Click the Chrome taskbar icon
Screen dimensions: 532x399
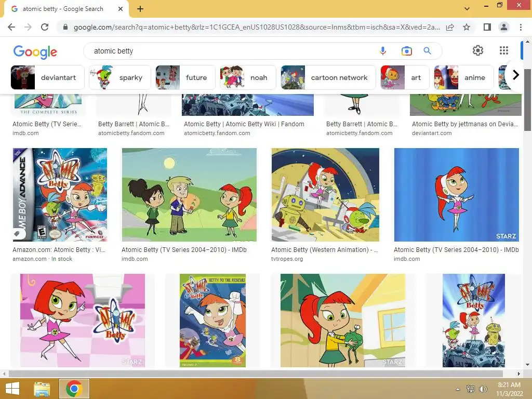[74, 389]
